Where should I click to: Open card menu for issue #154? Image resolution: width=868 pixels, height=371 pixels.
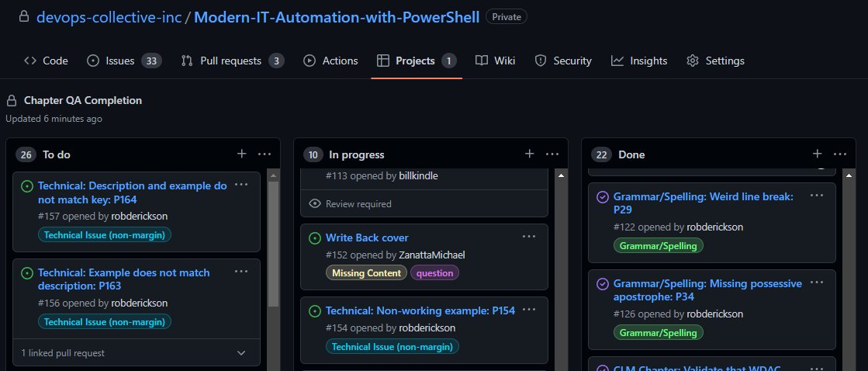529,310
